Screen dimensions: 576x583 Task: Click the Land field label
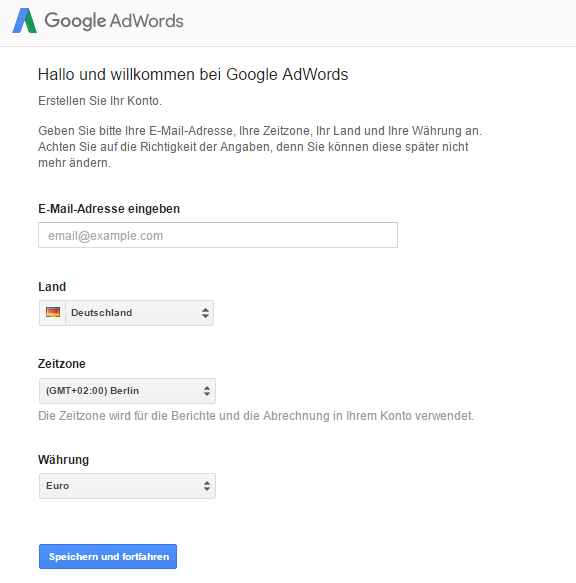(52, 287)
